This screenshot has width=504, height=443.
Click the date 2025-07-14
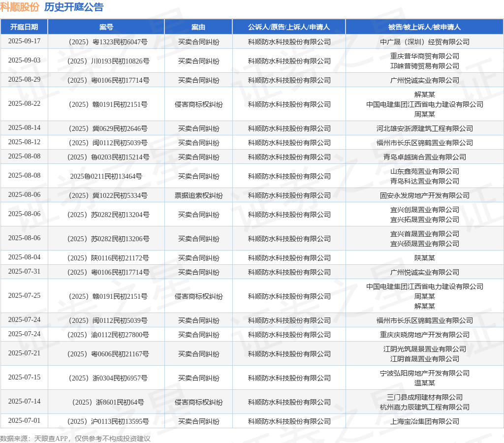pos(24,401)
